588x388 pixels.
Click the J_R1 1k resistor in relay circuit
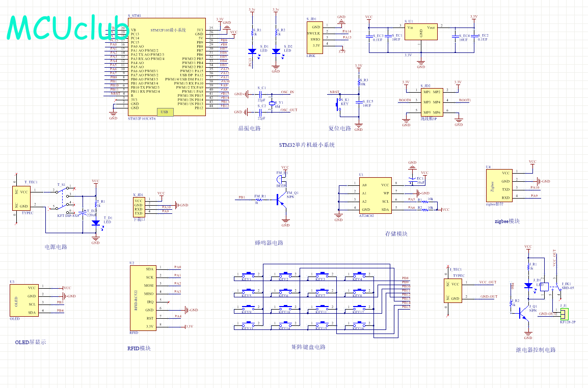point(528,266)
